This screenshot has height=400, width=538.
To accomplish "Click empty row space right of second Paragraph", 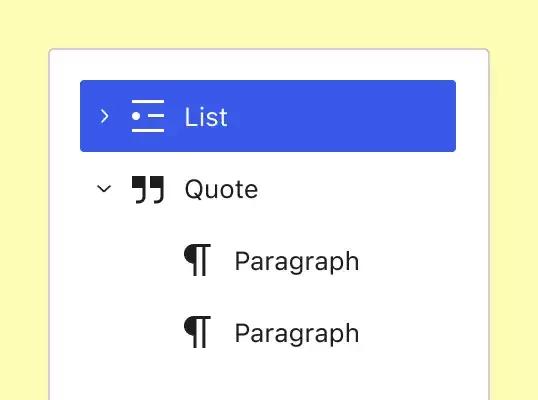I will coord(408,332).
